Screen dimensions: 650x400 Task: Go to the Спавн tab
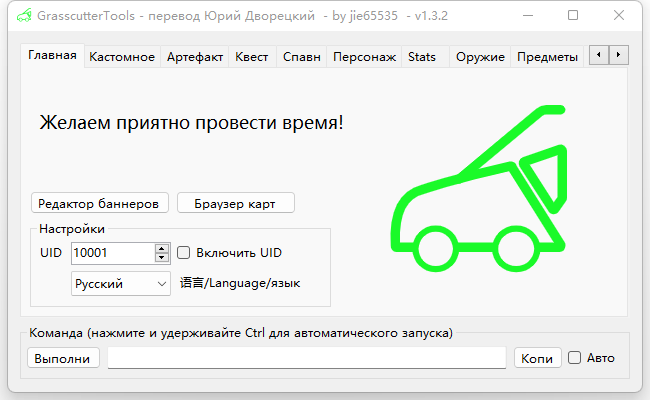point(301,57)
